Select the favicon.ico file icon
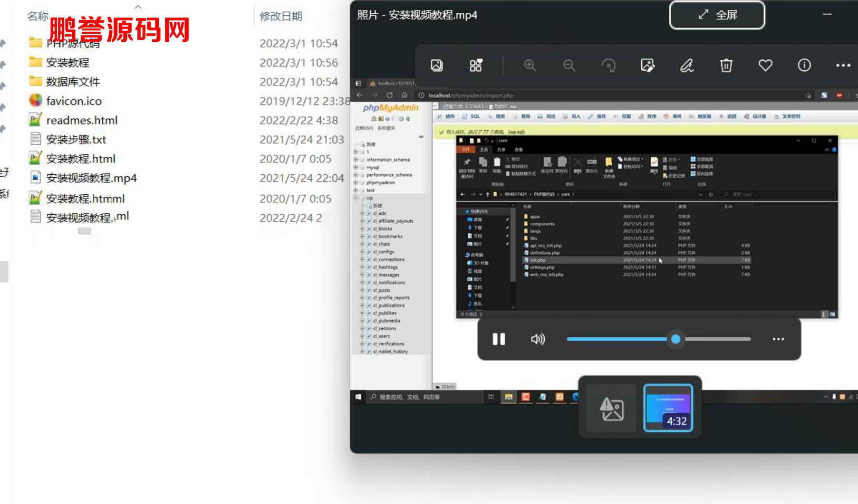This screenshot has height=504, width=858. 35,100
